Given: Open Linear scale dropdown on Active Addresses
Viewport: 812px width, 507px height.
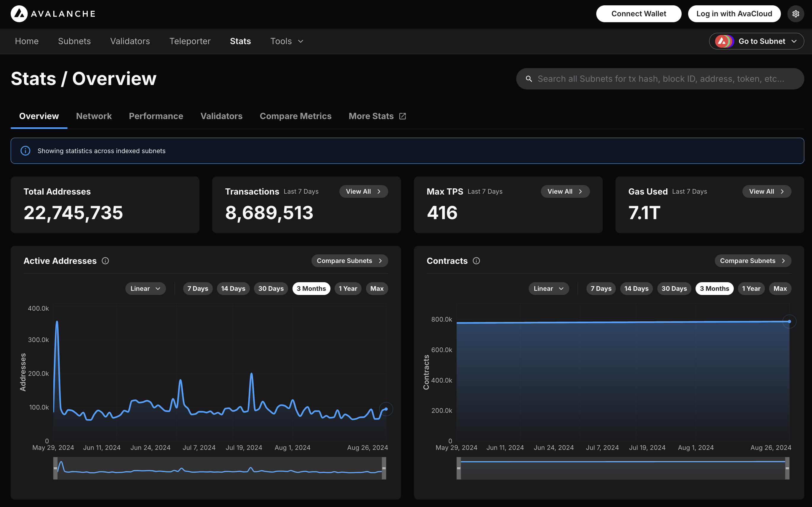Looking at the screenshot, I should (145, 289).
